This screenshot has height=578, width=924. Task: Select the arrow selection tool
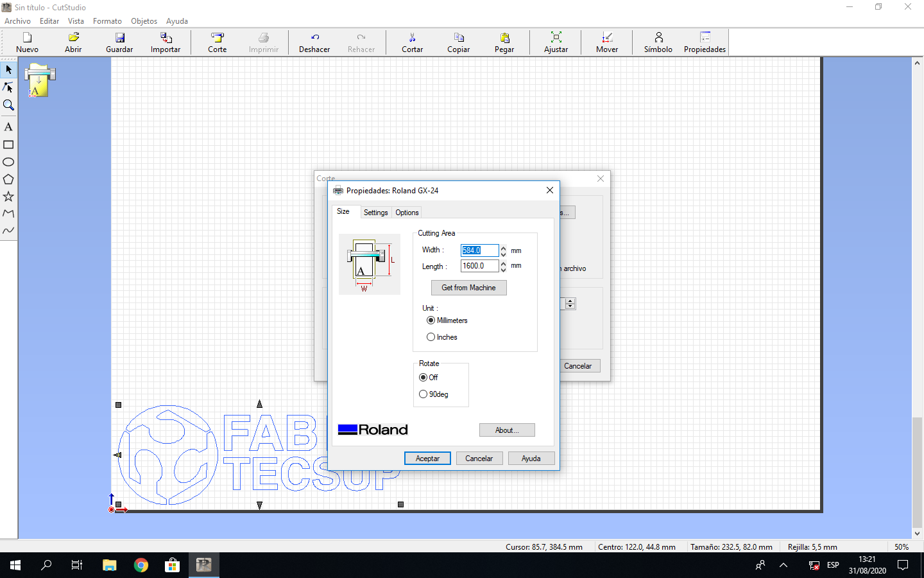coord(8,69)
